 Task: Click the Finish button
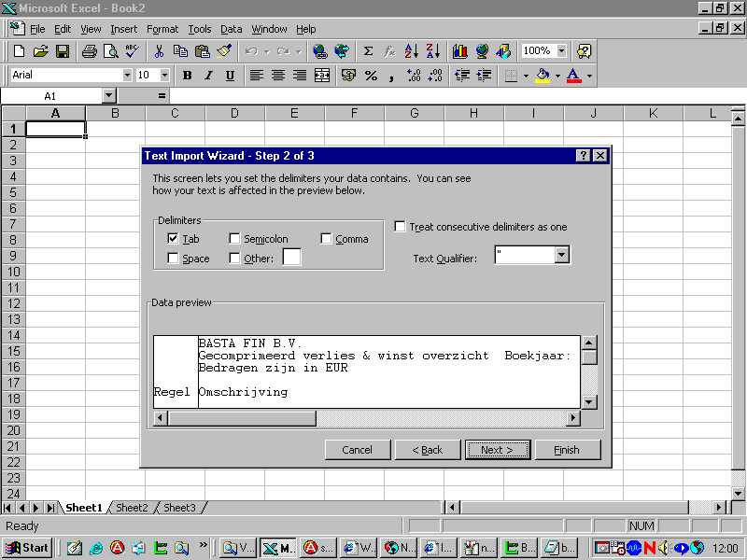point(567,450)
